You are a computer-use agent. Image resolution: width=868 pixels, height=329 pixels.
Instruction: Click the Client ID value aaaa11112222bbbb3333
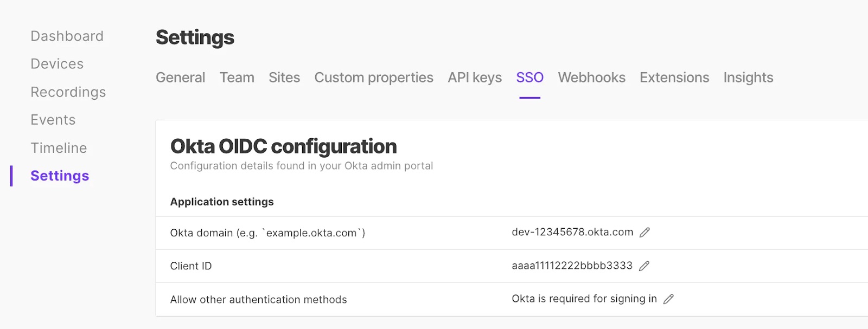click(x=572, y=266)
